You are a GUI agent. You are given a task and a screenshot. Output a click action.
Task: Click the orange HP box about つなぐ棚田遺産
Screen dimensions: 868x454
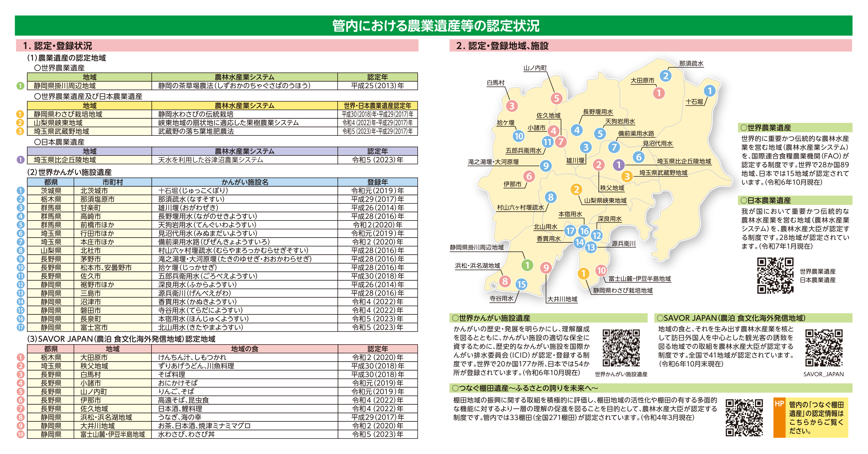coord(811,418)
